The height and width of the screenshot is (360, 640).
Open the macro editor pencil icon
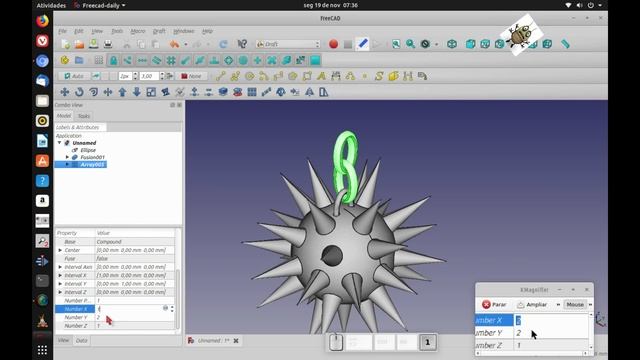(362, 44)
